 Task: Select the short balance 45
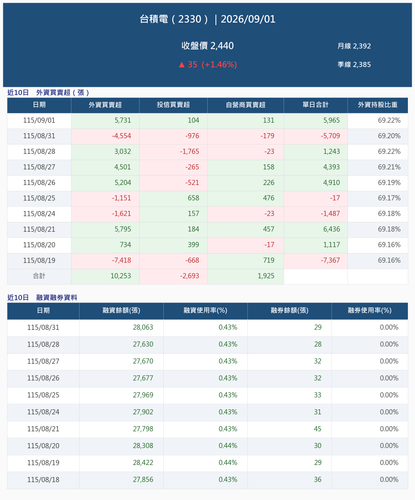point(318,429)
